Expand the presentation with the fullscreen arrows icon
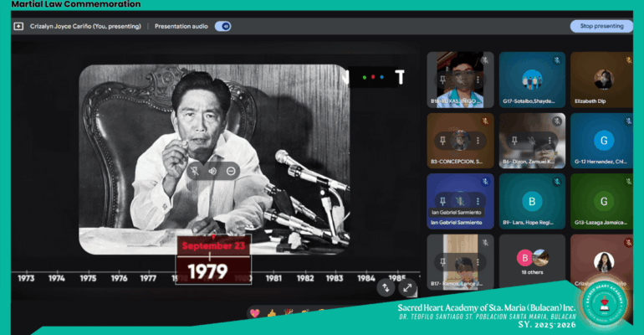644x335 pixels. point(407,288)
